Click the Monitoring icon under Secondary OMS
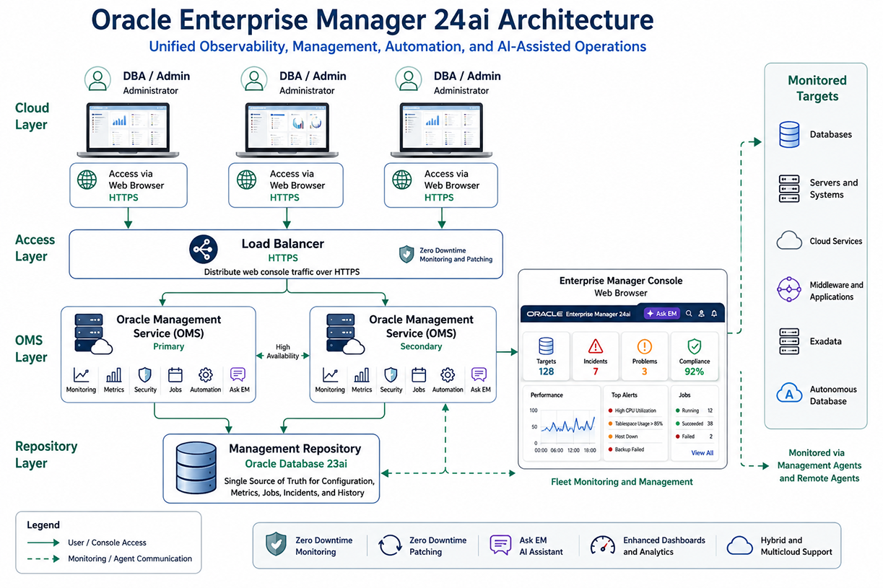883x588 pixels. pos(330,375)
